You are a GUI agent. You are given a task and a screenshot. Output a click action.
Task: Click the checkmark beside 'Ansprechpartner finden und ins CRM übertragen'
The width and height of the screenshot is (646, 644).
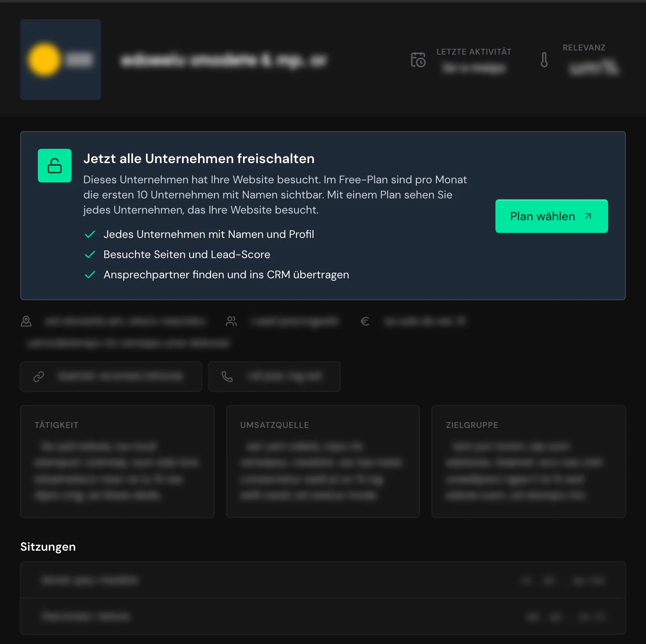point(90,275)
